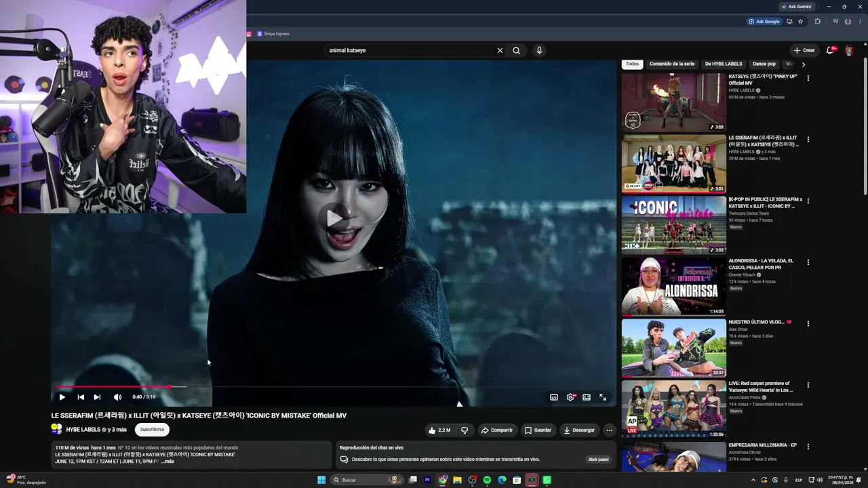Skip to the previous video
This screenshot has width=868, height=488.
point(81,397)
